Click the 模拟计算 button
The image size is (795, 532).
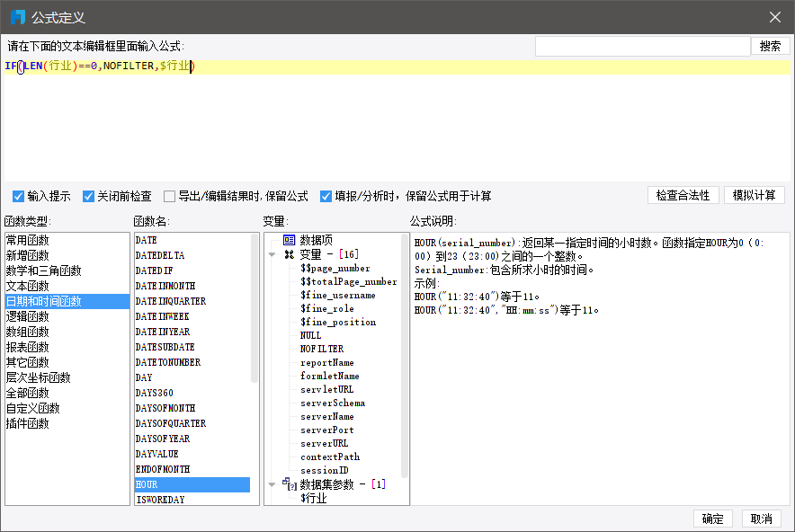(754, 195)
